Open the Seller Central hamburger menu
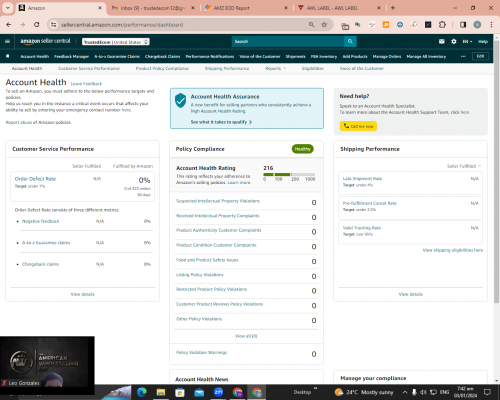500x400 pixels. click(7, 41)
